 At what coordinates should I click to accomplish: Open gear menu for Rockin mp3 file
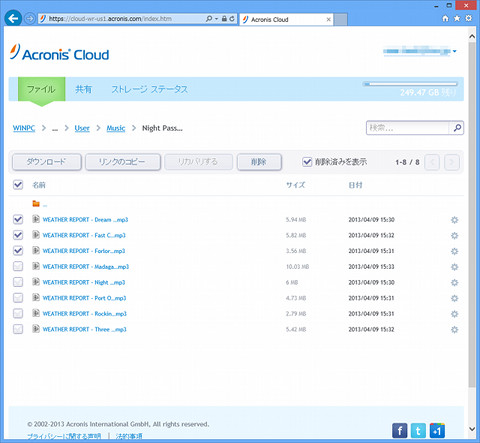(x=454, y=314)
